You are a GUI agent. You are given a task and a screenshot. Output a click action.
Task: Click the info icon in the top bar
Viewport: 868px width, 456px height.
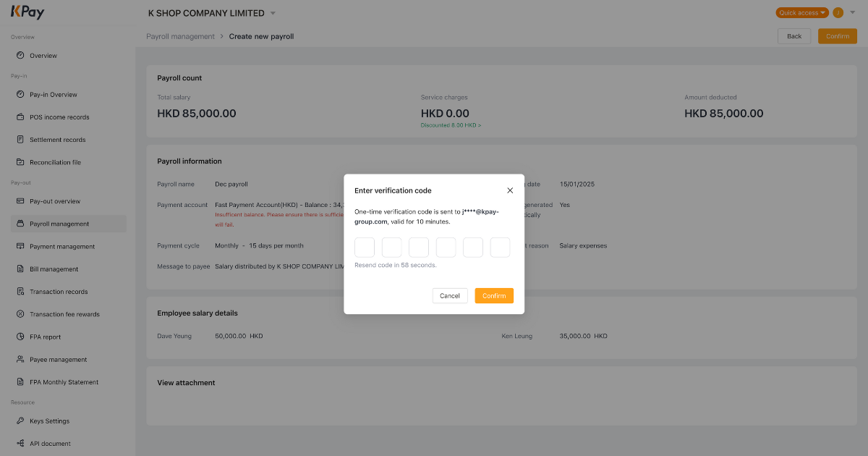[838, 12]
